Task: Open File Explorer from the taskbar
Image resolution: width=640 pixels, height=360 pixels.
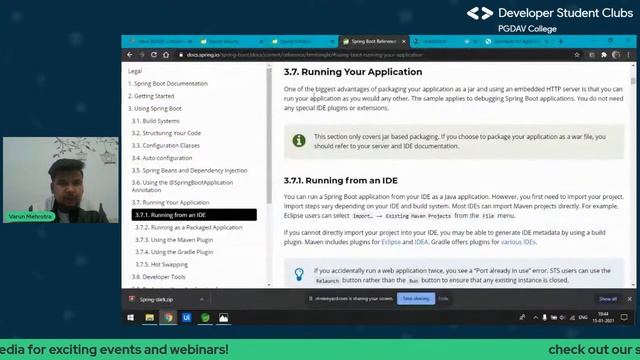Action: coord(149,318)
